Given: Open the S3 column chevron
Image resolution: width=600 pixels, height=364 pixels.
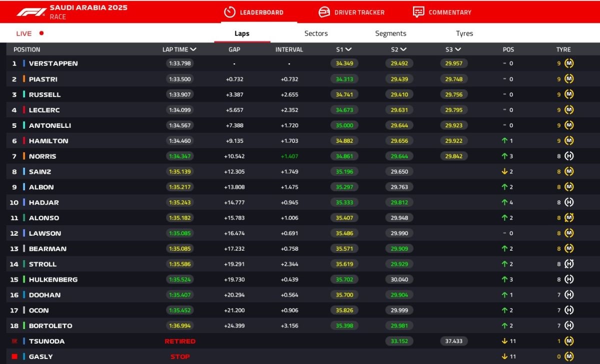Looking at the screenshot, I should coord(458,49).
